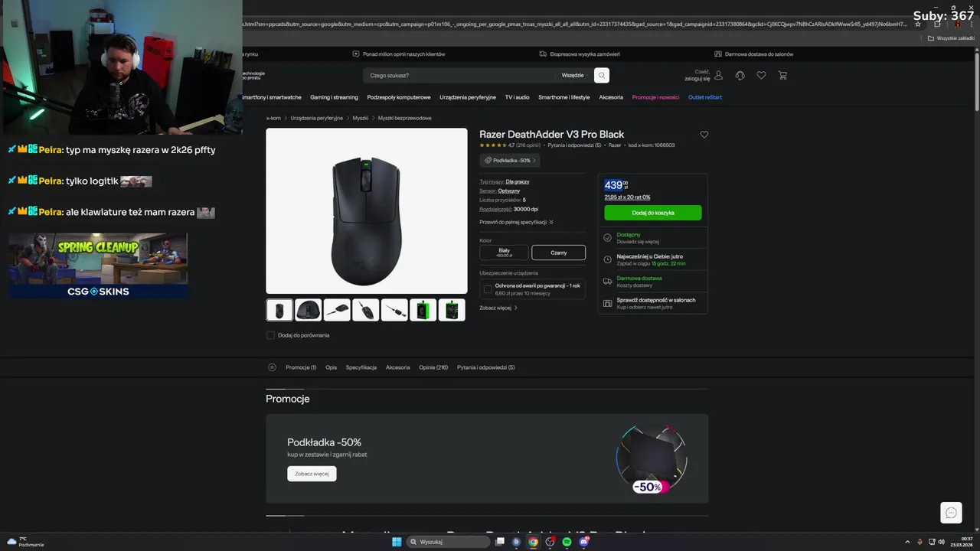Open Promocje i nowości menu
Image resolution: width=980 pixels, height=551 pixels.
click(x=655, y=97)
